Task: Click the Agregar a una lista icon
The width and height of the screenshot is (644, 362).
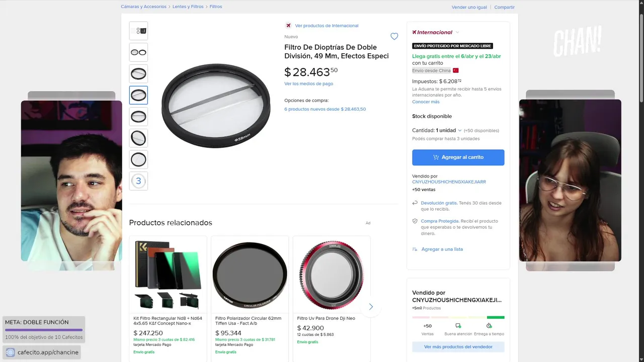Action: (x=415, y=249)
